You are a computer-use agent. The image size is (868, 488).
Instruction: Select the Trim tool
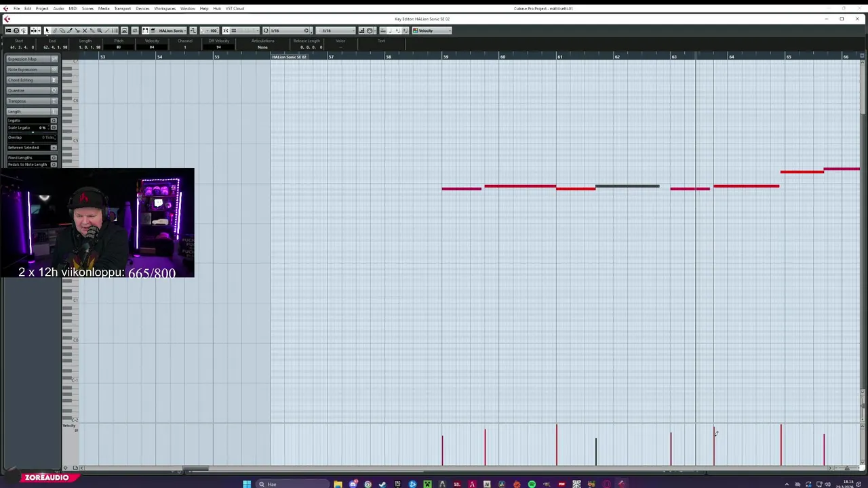(70, 30)
